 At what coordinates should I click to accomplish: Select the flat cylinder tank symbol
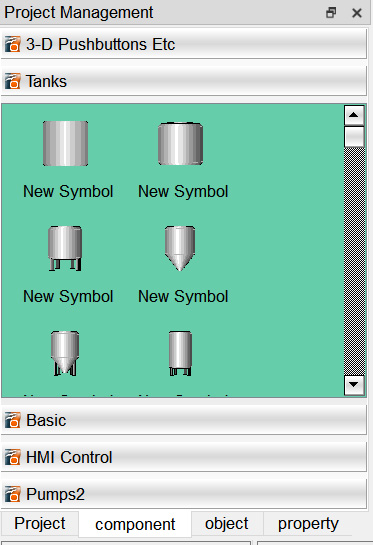point(65,143)
